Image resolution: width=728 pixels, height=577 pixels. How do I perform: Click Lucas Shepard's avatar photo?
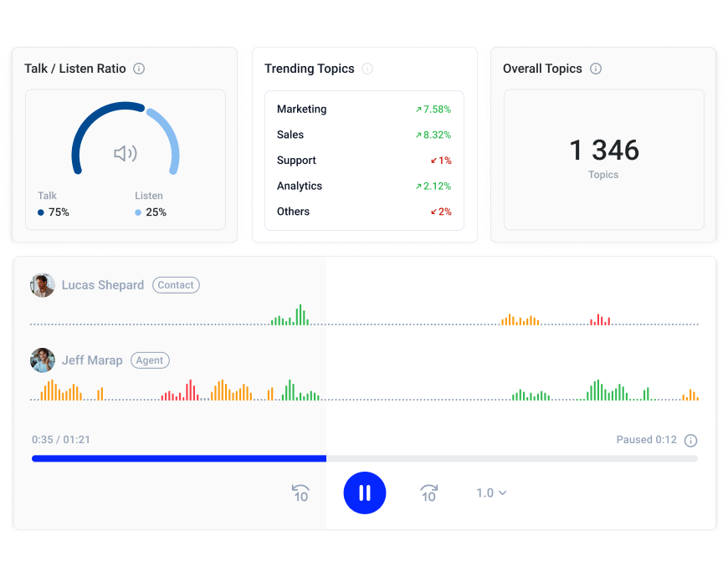pyautogui.click(x=43, y=285)
